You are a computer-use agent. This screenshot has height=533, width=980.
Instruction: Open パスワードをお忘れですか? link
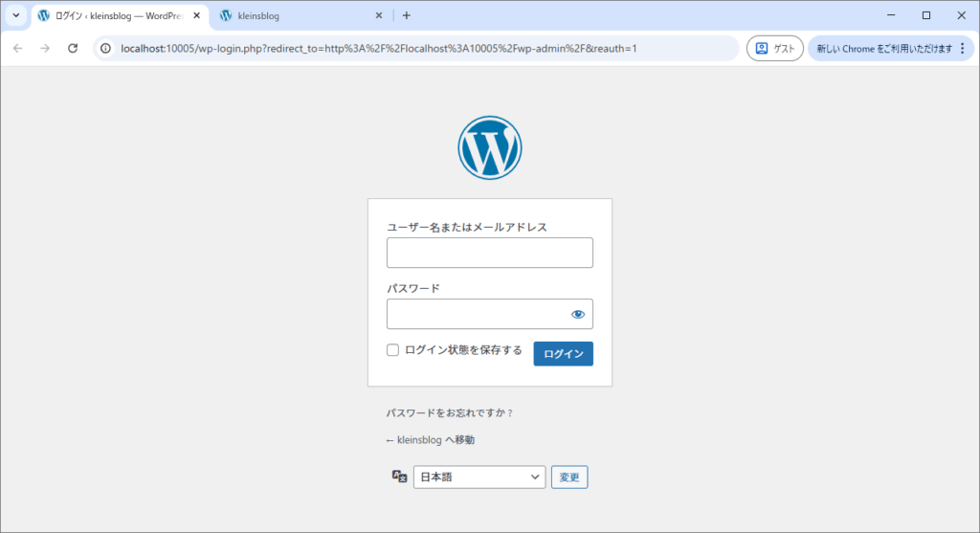(449, 413)
